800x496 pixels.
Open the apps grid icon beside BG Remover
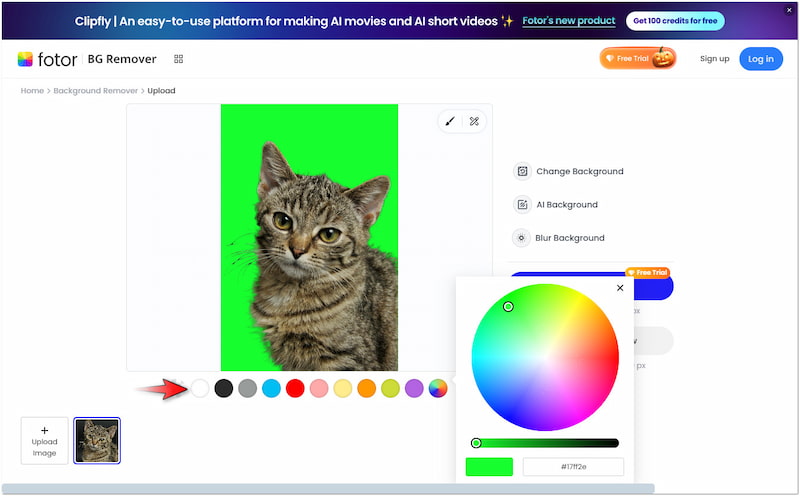click(x=178, y=59)
